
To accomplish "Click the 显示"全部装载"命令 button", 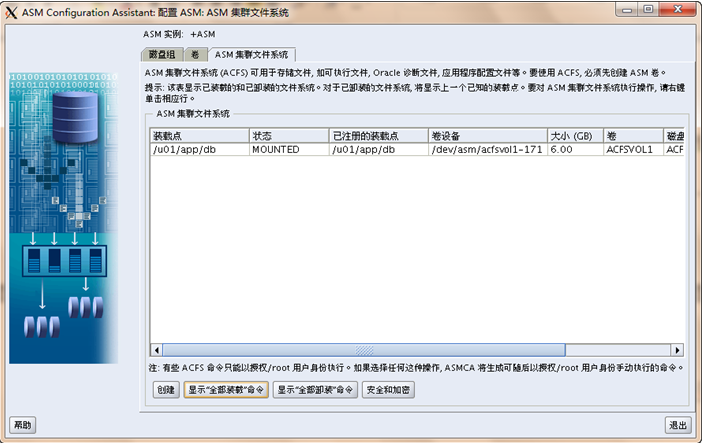I will (226, 390).
